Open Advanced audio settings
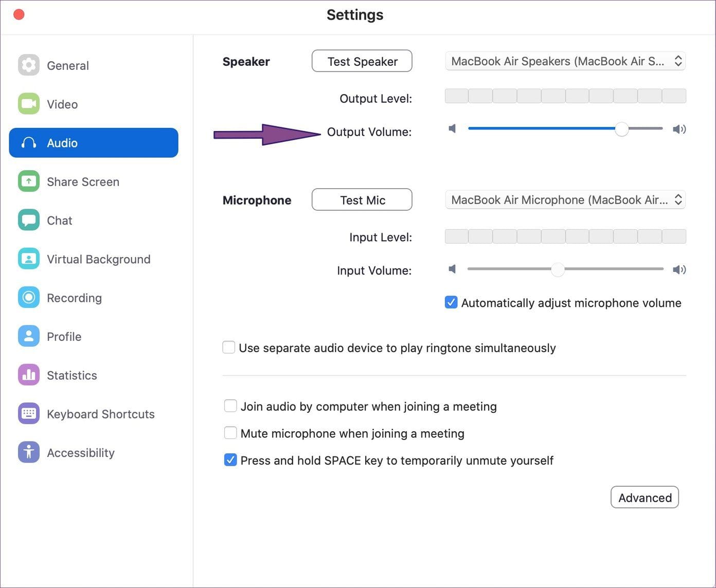The image size is (716, 588). point(645,498)
